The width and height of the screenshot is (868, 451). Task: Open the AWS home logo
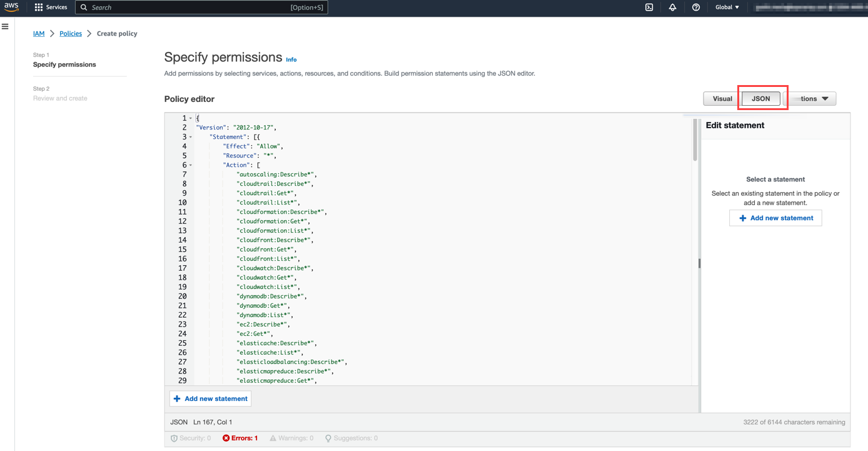(12, 8)
